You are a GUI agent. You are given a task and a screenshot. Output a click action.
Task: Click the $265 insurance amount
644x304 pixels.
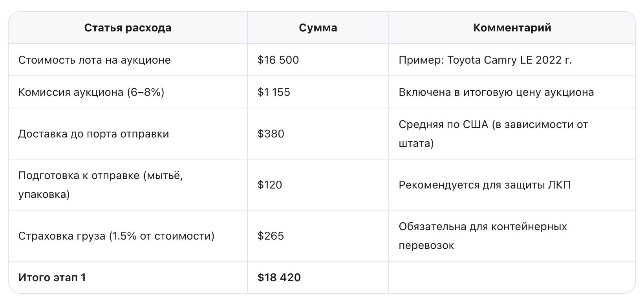tap(271, 236)
